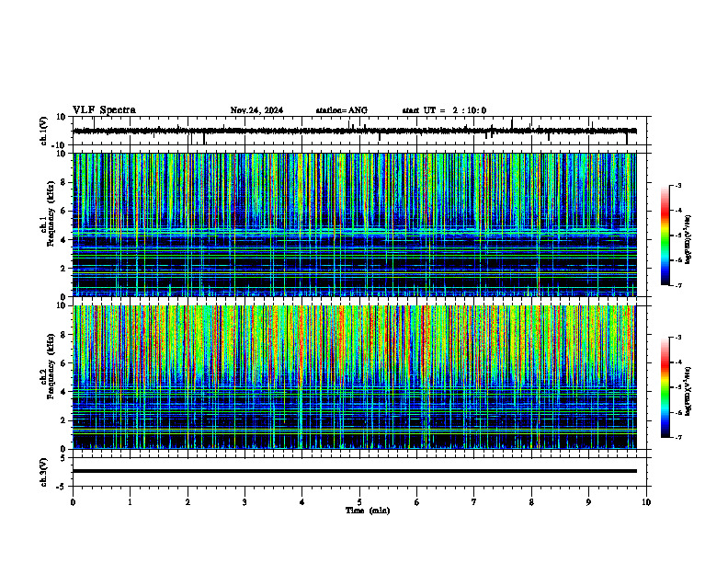Click the time axis tick label "6"
This screenshot has height=563, width=728.
[417, 502]
